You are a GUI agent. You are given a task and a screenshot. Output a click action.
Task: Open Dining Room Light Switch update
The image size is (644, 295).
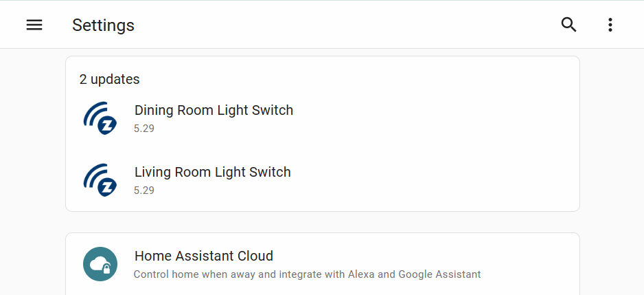click(214, 110)
